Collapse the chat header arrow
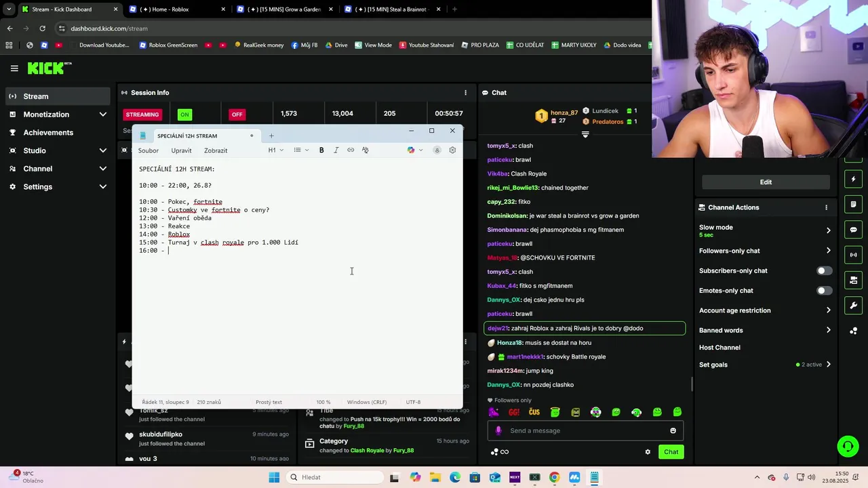Image resolution: width=868 pixels, height=488 pixels. click(x=585, y=134)
